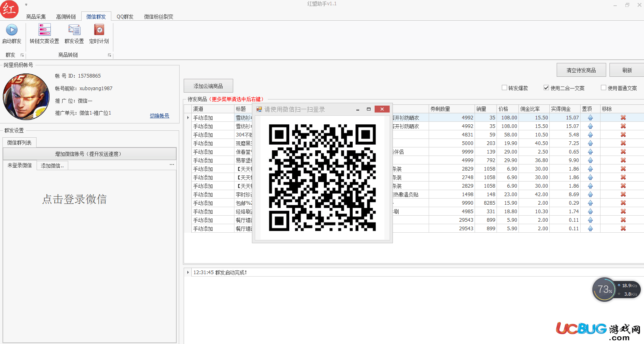Click the 添加云端商品 button

pos(208,86)
